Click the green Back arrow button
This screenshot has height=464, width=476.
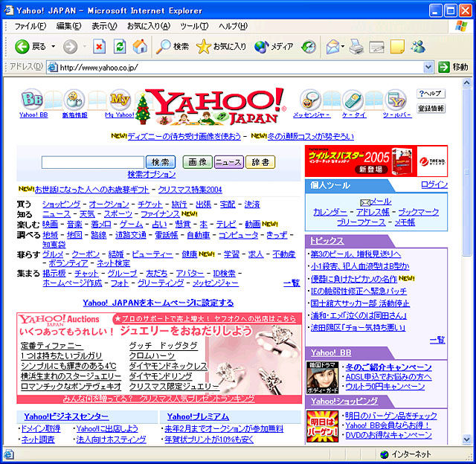(x=22, y=47)
